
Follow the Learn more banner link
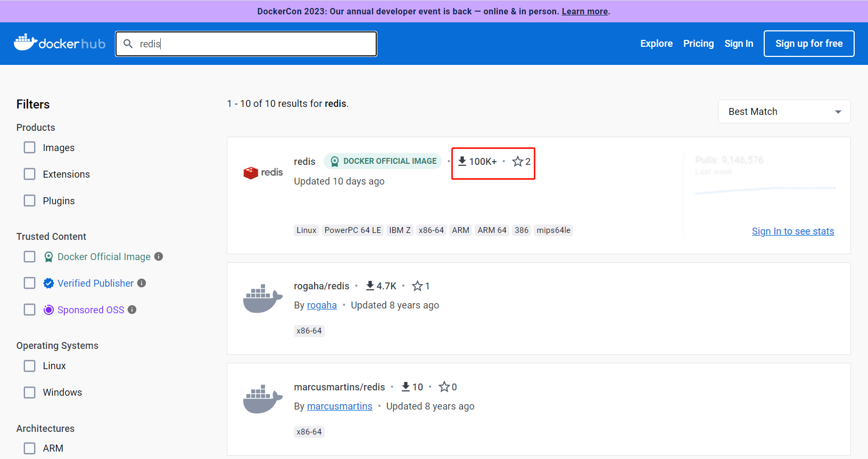click(x=585, y=11)
